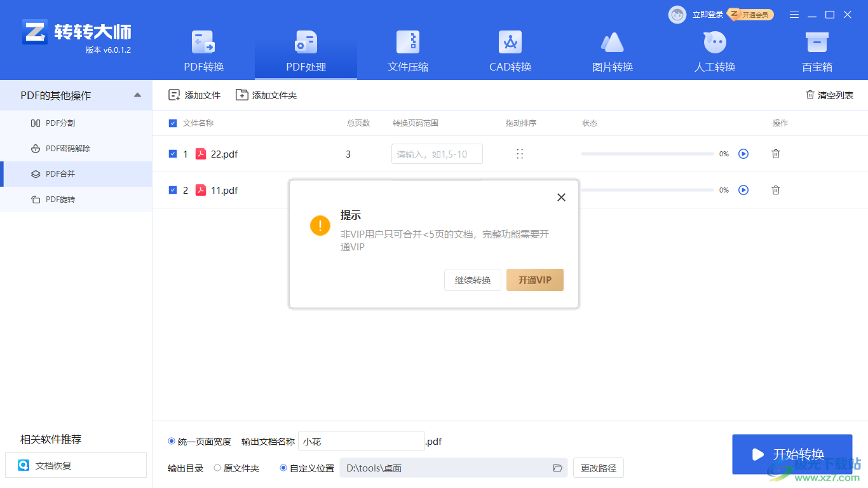Screen dimensions: 868x488
Task: Click the 总页数 column header
Action: click(x=358, y=123)
